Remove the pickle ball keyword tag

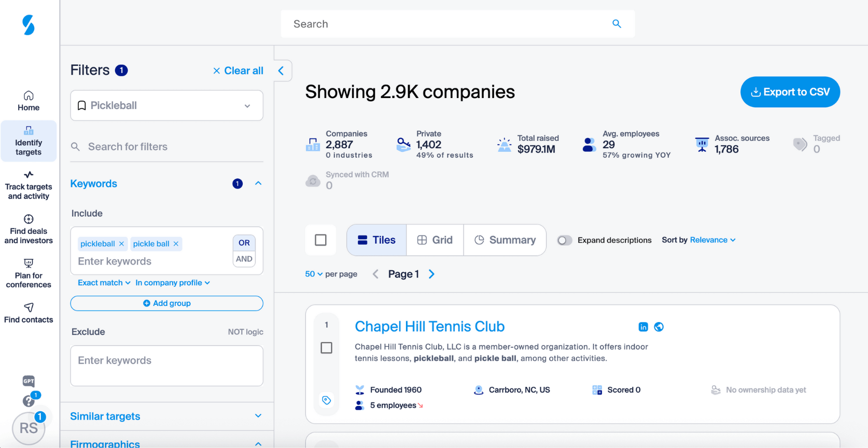pyautogui.click(x=176, y=244)
